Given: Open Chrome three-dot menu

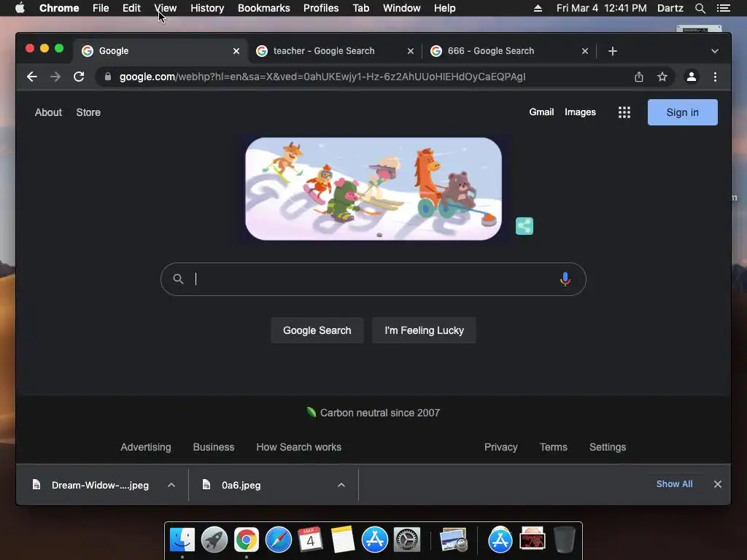Looking at the screenshot, I should pyautogui.click(x=715, y=77).
